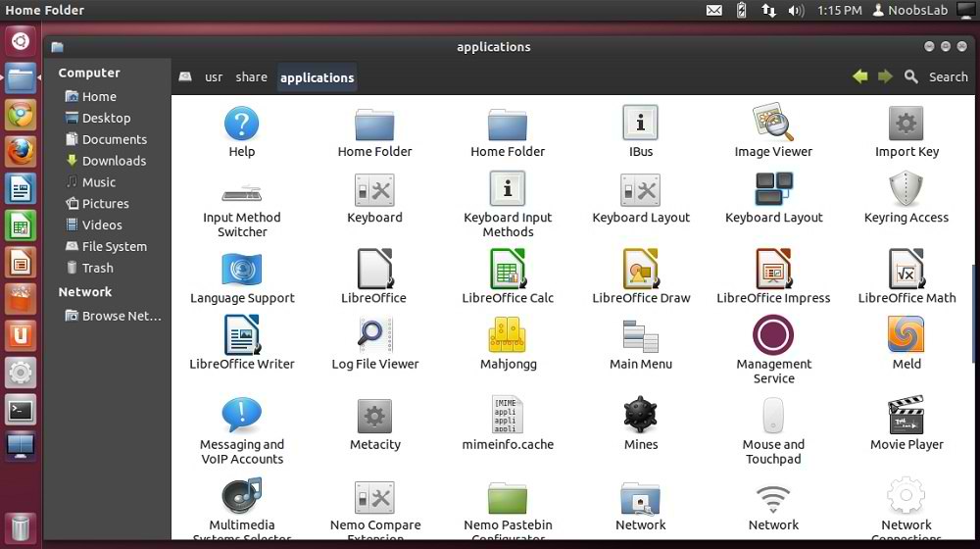Go to the usr path segment

click(213, 76)
